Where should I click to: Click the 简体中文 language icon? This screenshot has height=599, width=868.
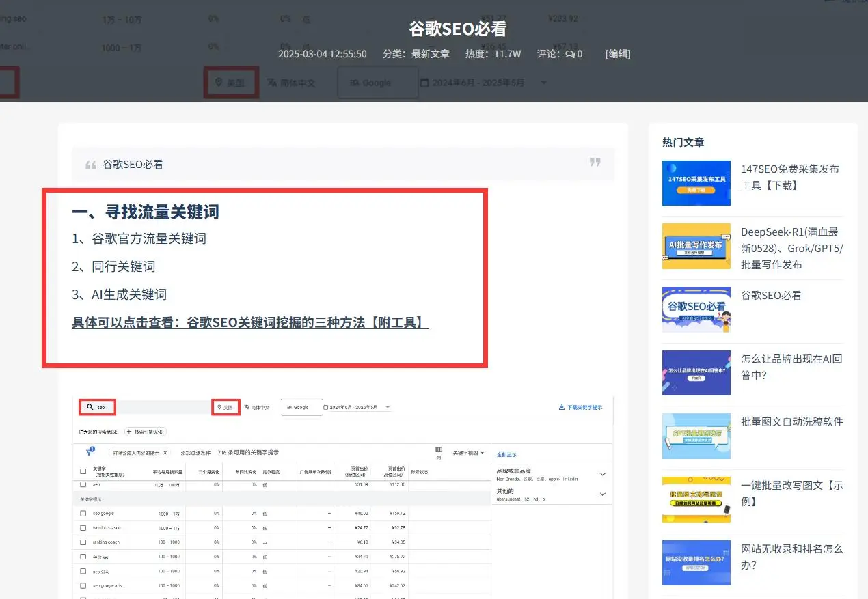[247, 407]
